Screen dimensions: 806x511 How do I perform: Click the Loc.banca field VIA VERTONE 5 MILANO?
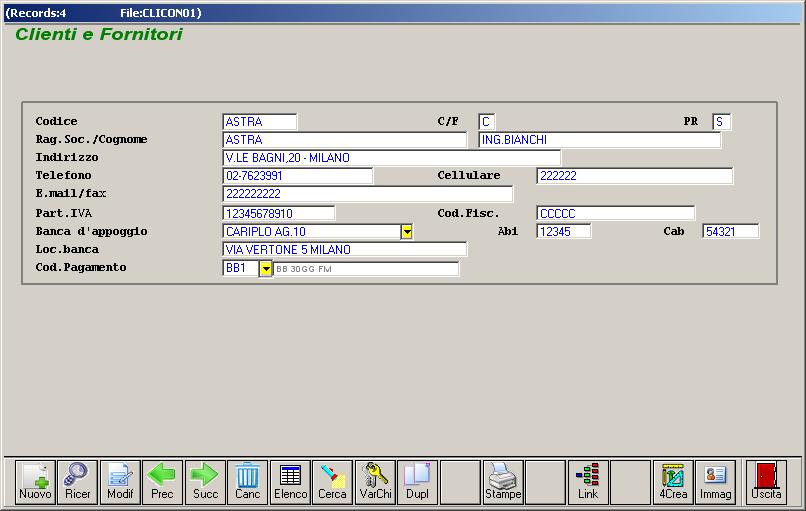tap(345, 250)
